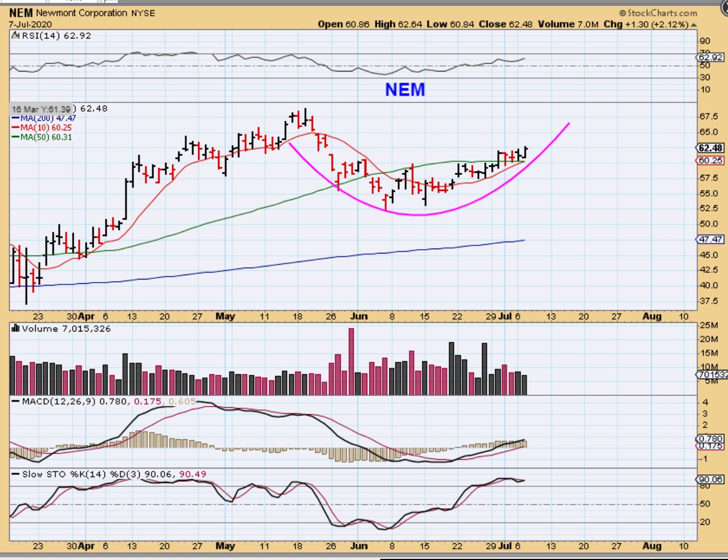Click the blue 47.47 moving average tag on right axis
Image resolution: width=728 pixels, height=560 pixels.
tap(710, 239)
